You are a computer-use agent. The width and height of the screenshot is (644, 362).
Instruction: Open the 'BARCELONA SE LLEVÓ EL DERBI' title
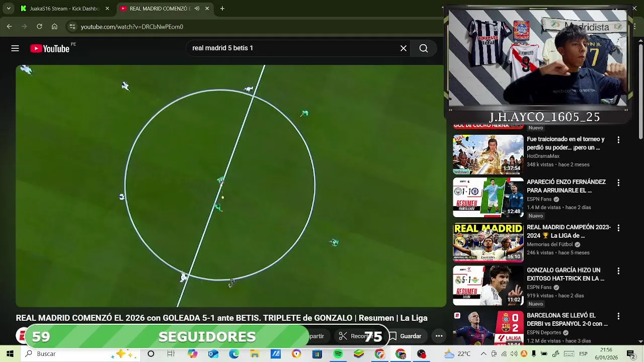pyautogui.click(x=567, y=319)
